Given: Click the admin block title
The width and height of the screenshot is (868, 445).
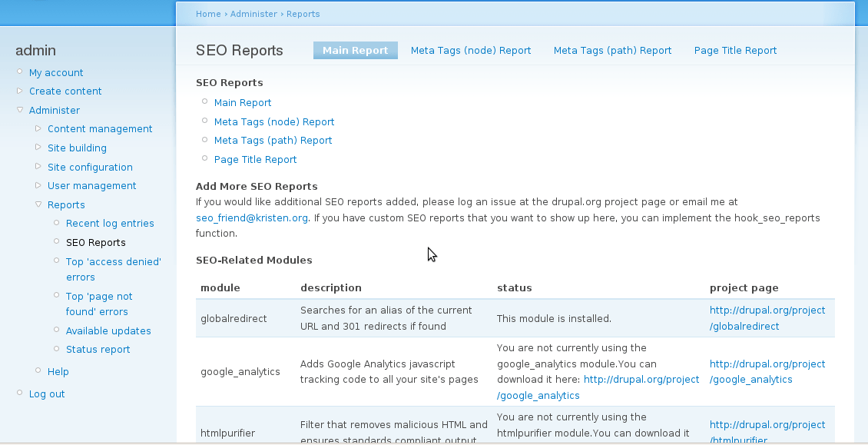Looking at the screenshot, I should [35, 51].
